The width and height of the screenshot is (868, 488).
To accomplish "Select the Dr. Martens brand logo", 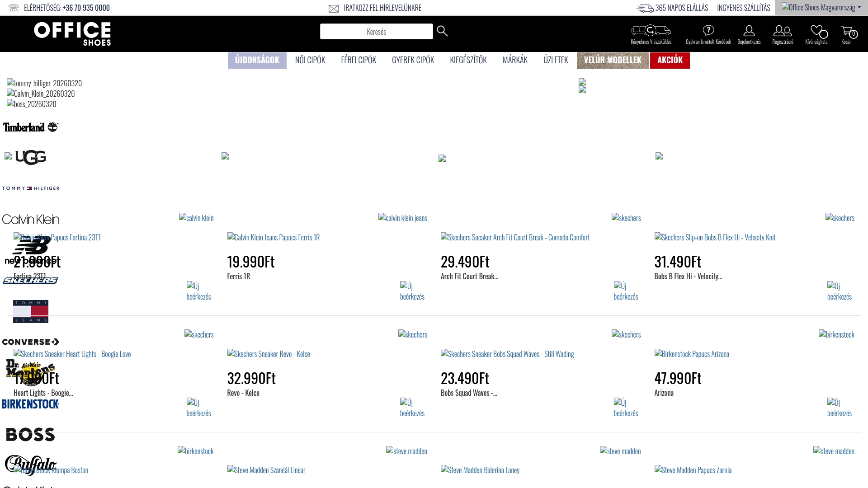I will [31, 373].
